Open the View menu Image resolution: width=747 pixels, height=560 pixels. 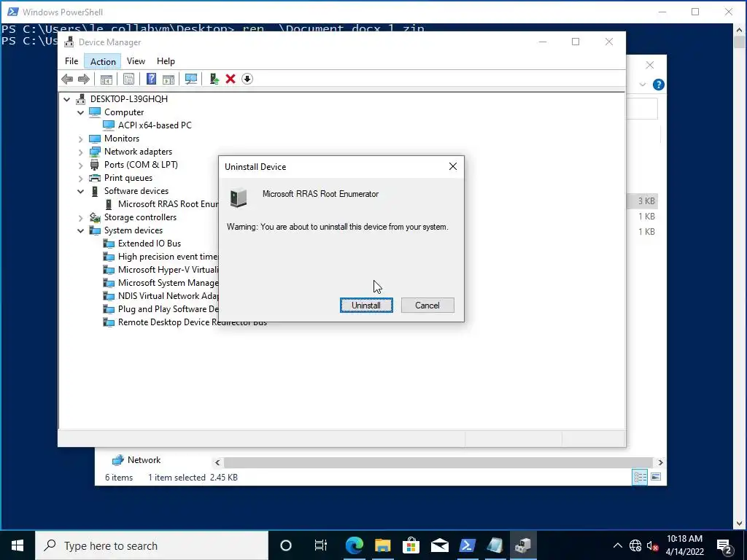[136, 61]
